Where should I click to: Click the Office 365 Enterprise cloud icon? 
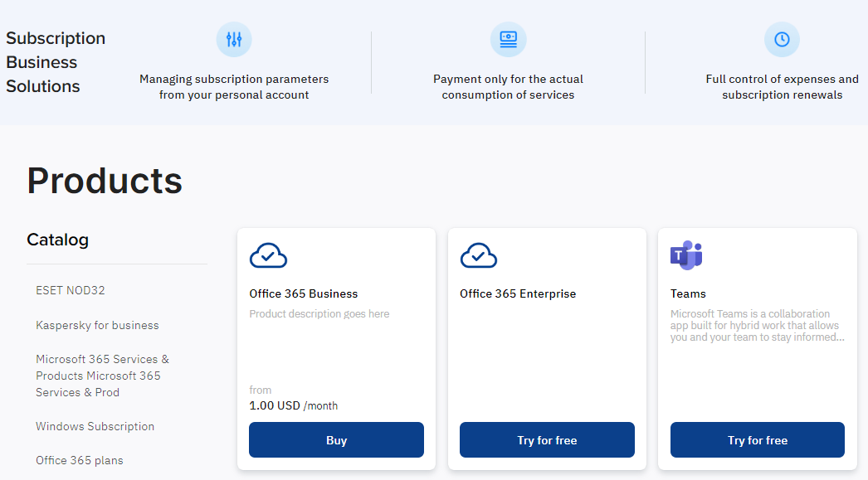tap(479, 255)
